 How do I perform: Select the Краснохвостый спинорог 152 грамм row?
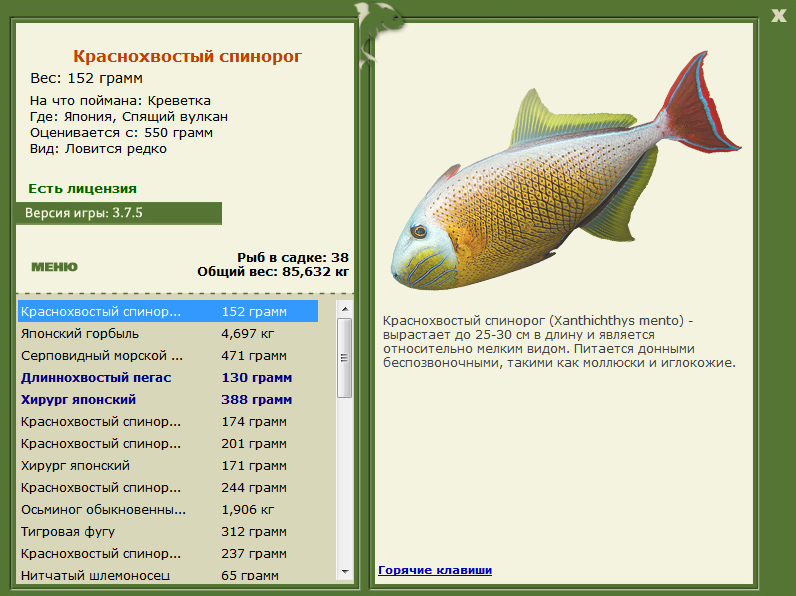[x=168, y=311]
